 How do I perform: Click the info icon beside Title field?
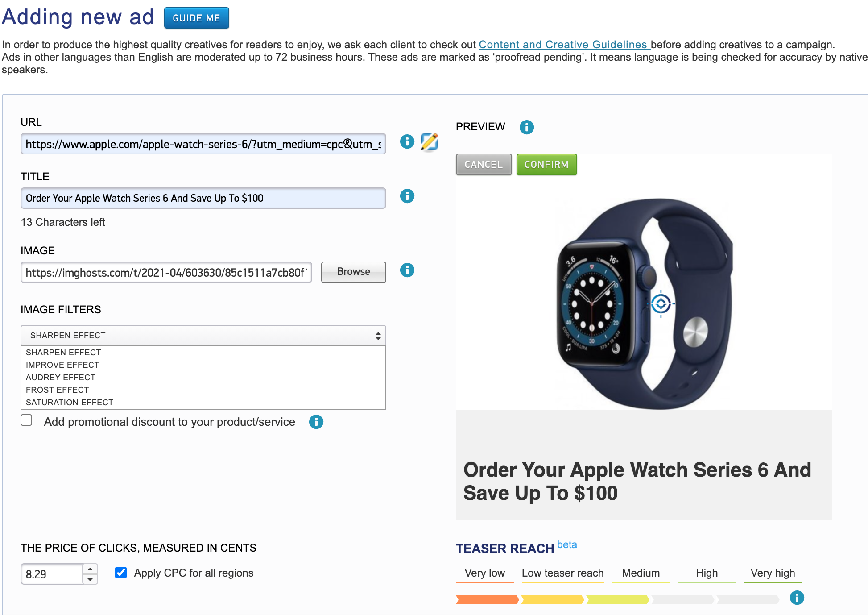click(407, 196)
